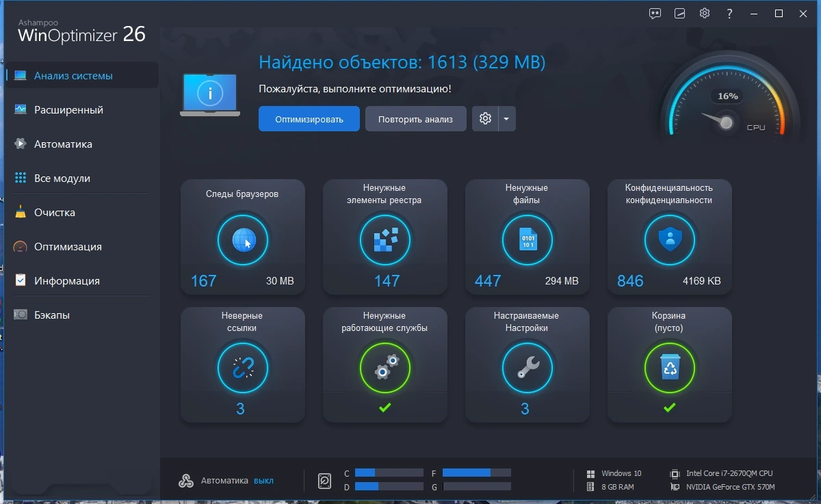Click the Найдено объектов: 1613 heading
821x504 pixels.
pos(402,63)
